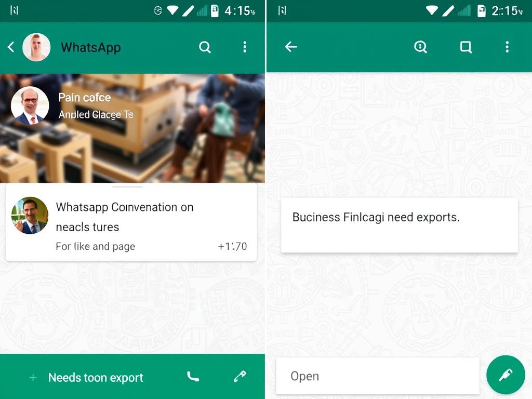Tap the back chevron in left screen header

click(x=11, y=47)
